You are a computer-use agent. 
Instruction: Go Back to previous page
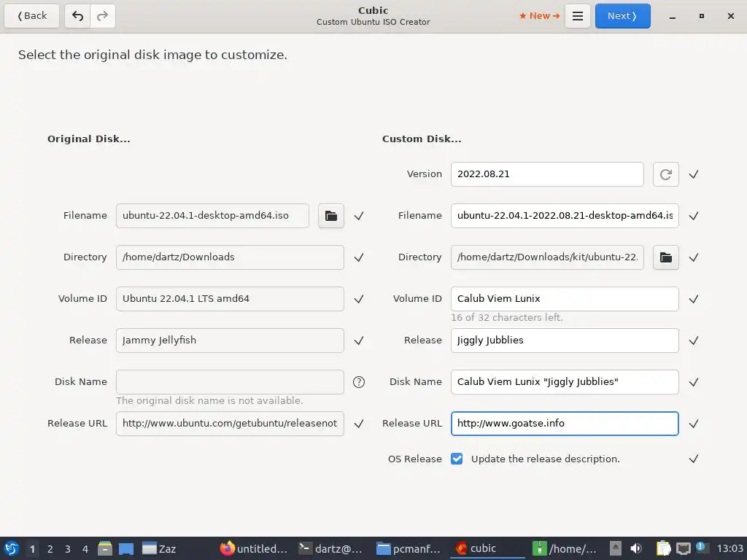tap(32, 16)
